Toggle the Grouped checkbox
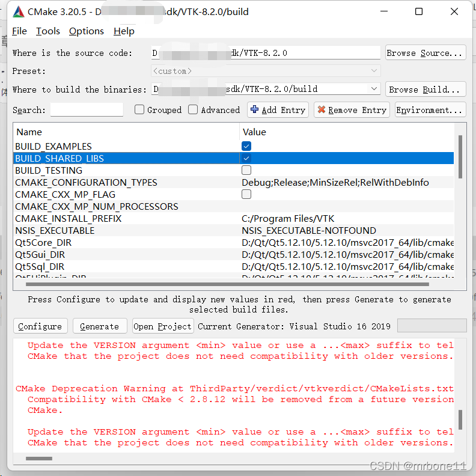 point(139,109)
